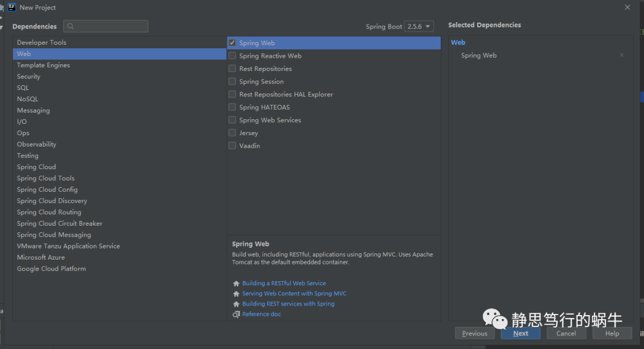The height and width of the screenshot is (349, 644).
Task: Open the Spring Cloud Tools category
Action: (x=119, y=179)
